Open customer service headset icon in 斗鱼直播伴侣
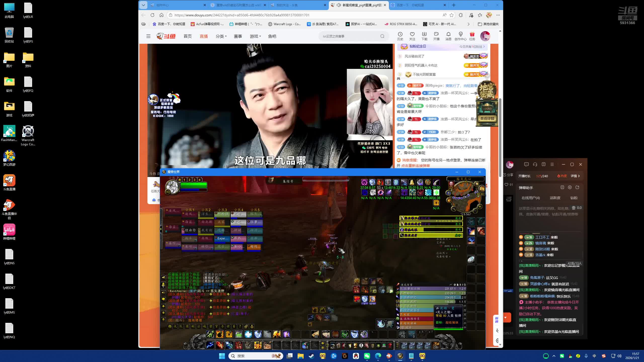The image size is (644, 362). pos(535,164)
